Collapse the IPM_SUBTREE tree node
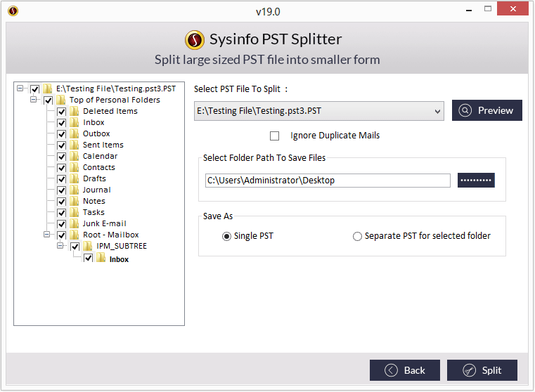The height and width of the screenshot is (392, 535). click(60, 246)
